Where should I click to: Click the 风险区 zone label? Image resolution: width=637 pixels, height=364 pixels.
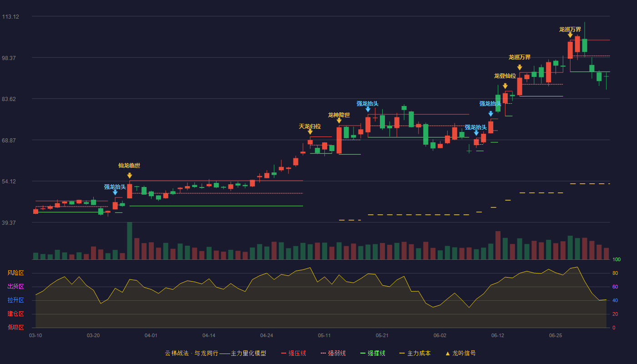click(x=16, y=273)
